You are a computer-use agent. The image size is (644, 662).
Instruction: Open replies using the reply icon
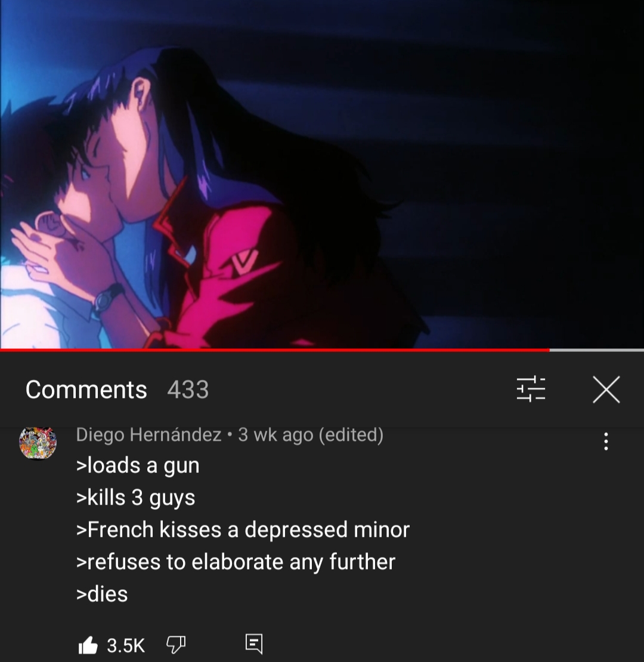tap(254, 644)
